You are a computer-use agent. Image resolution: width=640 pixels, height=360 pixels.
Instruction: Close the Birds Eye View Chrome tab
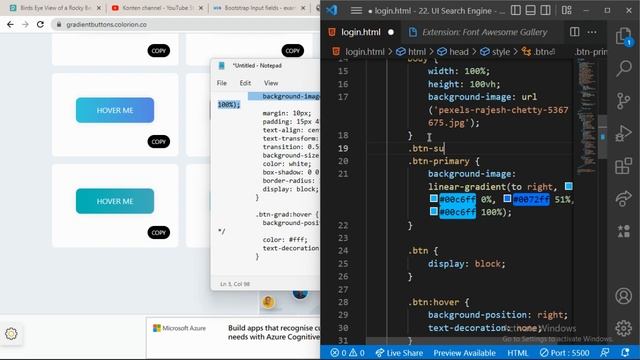pos(98,8)
